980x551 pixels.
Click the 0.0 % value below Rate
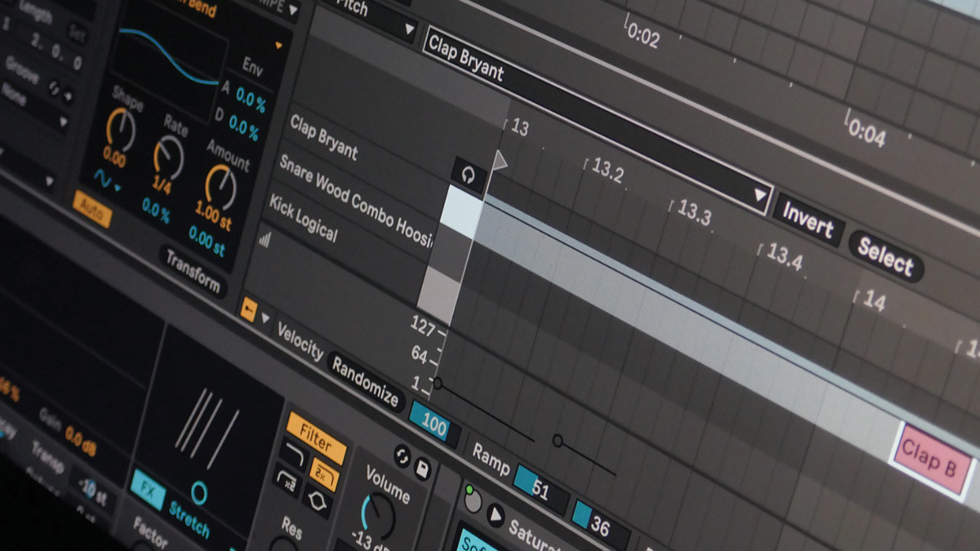[x=156, y=210]
